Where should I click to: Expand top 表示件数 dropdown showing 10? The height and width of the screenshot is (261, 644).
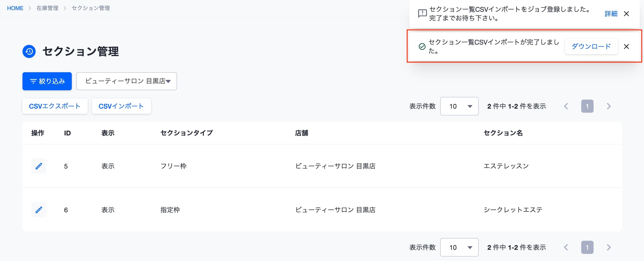pos(459,106)
